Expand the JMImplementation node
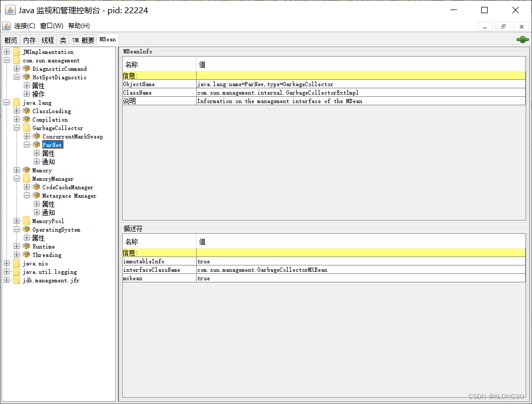Screen dimensions: 532x404 [6, 52]
